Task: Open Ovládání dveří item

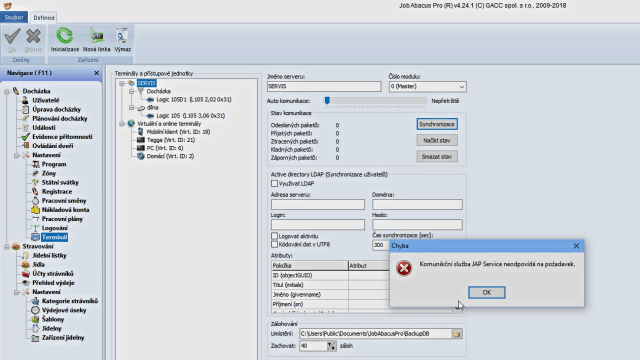Action: 52,146
